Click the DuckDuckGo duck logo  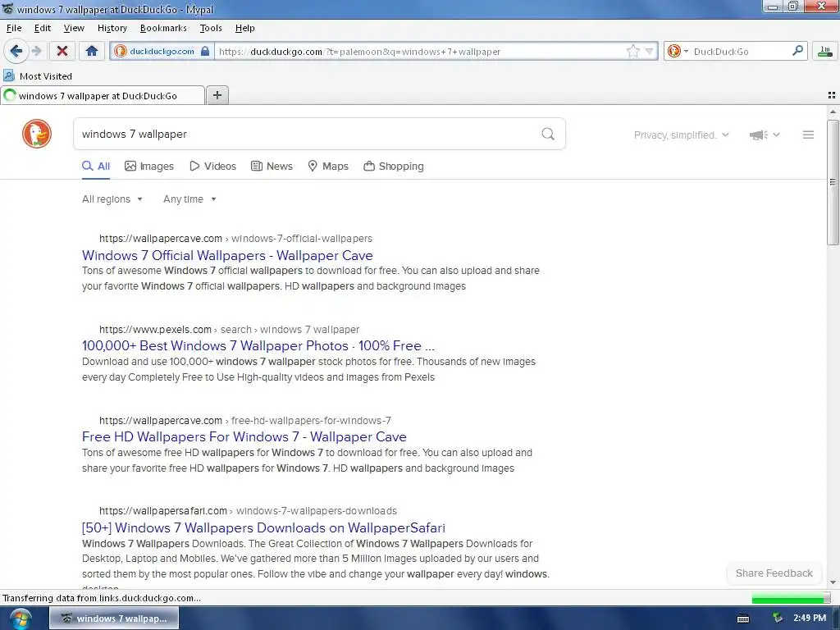point(37,134)
